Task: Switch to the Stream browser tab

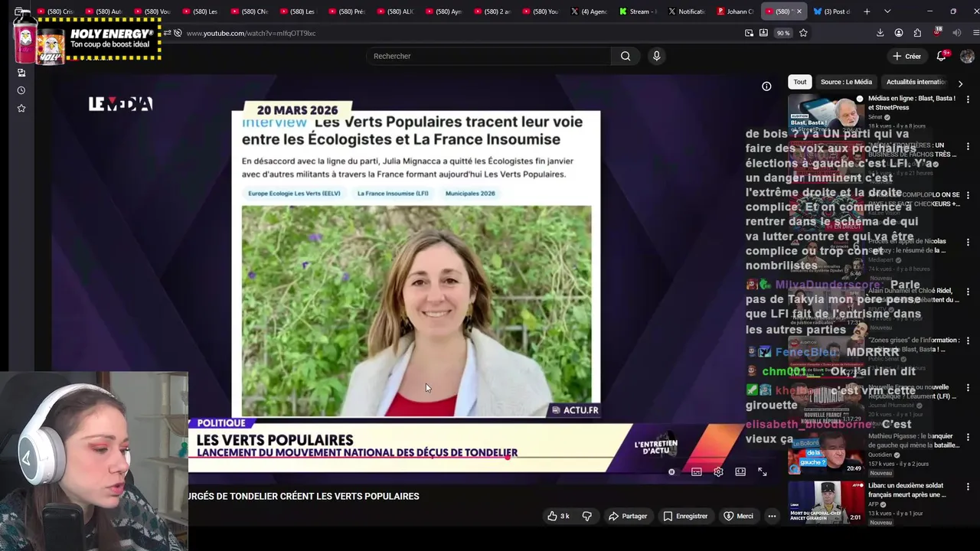Action: coord(637,11)
